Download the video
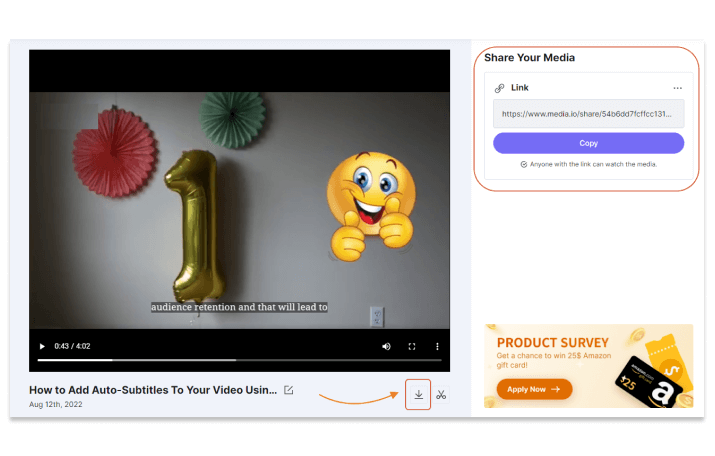 (418, 394)
